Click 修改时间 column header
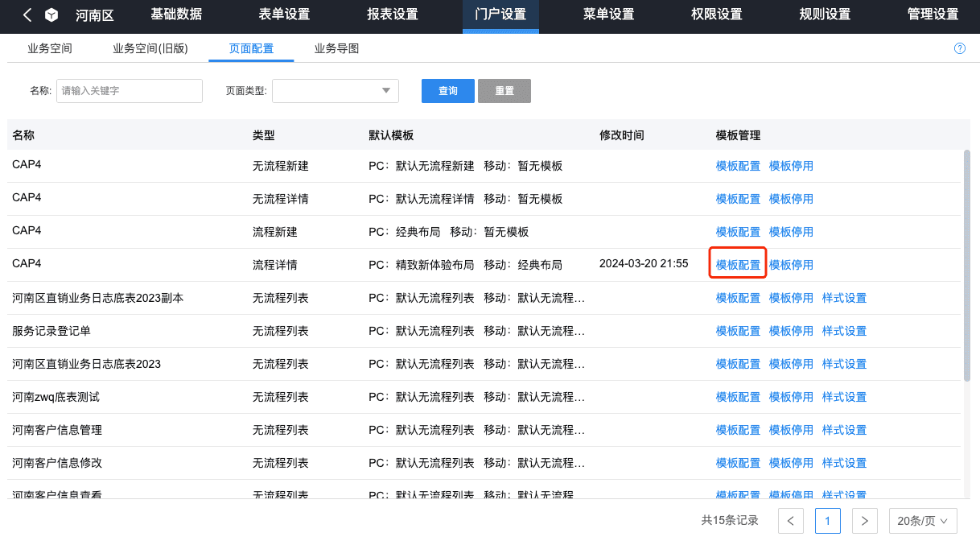Image resolution: width=980 pixels, height=541 pixels. pos(622,135)
